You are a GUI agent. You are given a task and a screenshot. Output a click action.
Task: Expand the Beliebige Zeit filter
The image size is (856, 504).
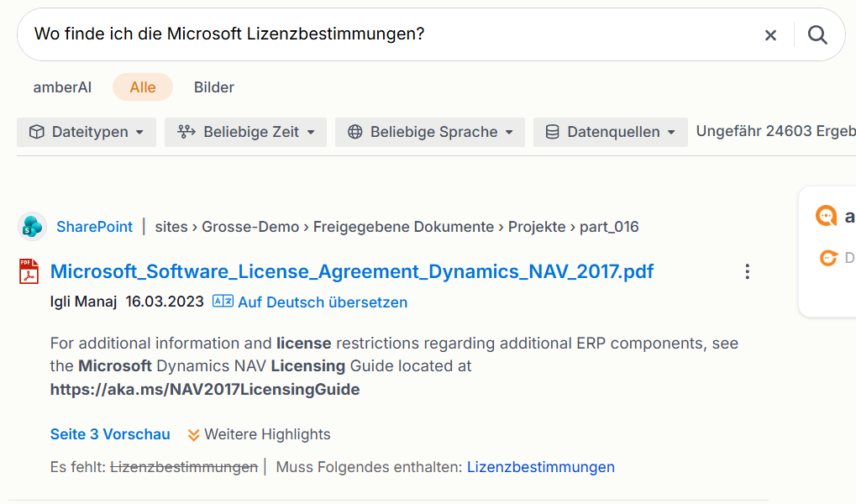245,132
